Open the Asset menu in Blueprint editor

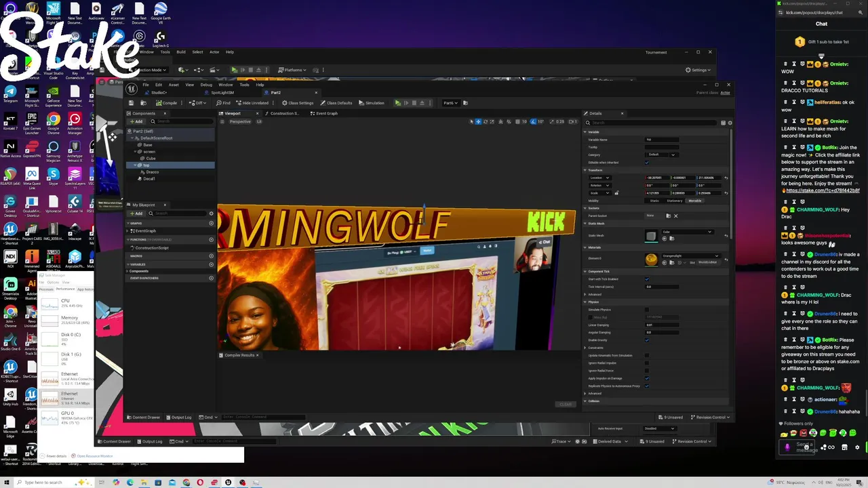tap(174, 85)
